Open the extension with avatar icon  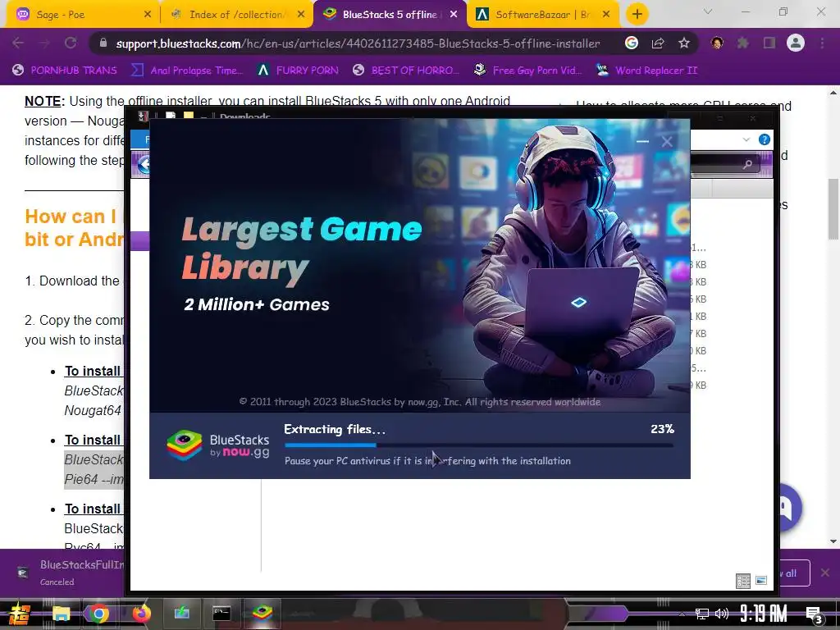click(717, 43)
